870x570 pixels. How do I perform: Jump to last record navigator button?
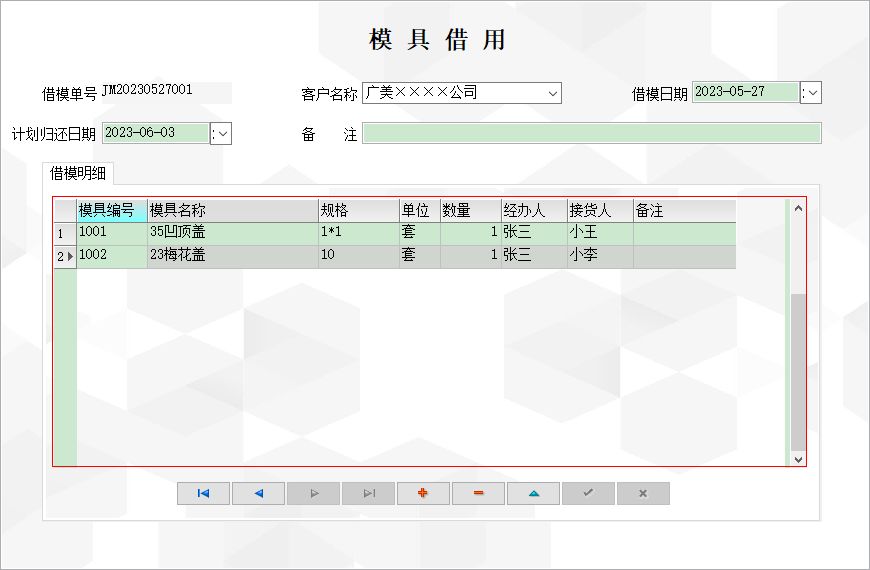pyautogui.click(x=368, y=493)
